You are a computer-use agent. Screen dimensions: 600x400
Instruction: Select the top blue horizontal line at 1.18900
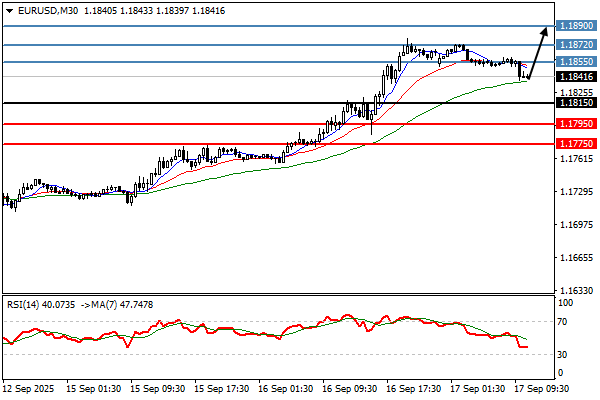click(x=279, y=26)
